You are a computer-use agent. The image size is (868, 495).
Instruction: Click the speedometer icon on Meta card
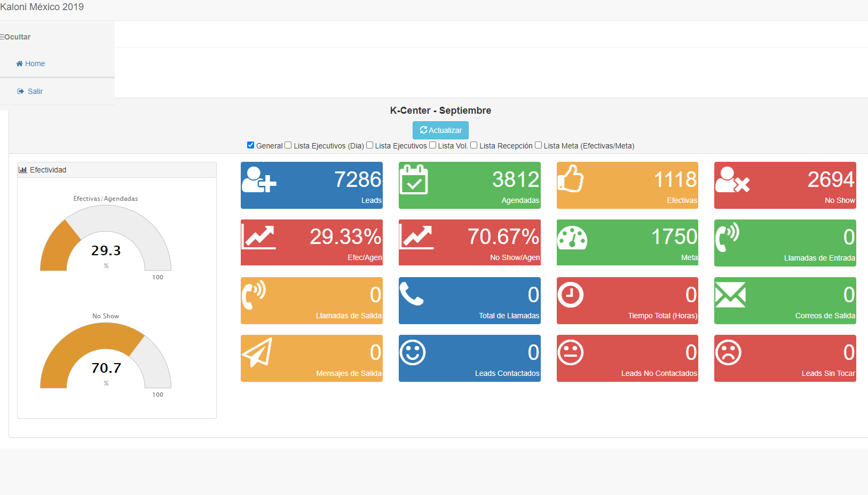572,238
